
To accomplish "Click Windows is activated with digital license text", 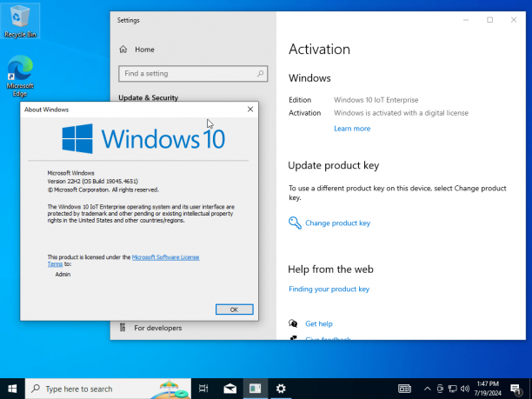I will point(401,113).
